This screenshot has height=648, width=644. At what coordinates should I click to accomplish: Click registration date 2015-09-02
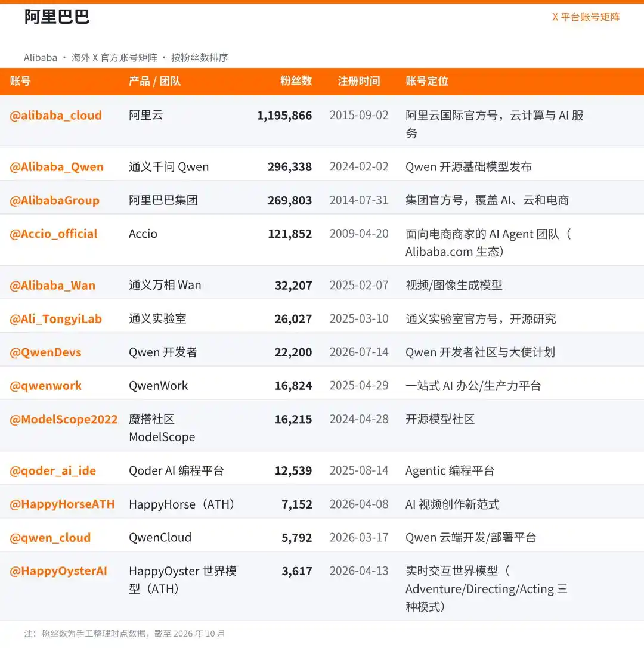click(x=359, y=115)
